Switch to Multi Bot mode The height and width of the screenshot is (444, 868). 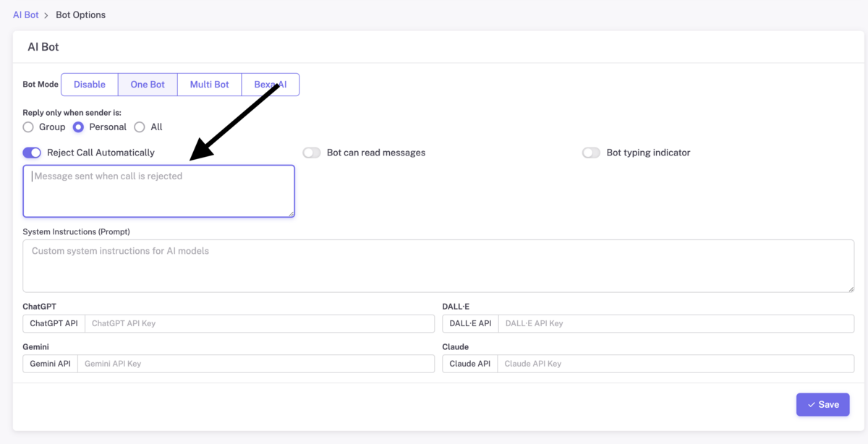click(210, 85)
